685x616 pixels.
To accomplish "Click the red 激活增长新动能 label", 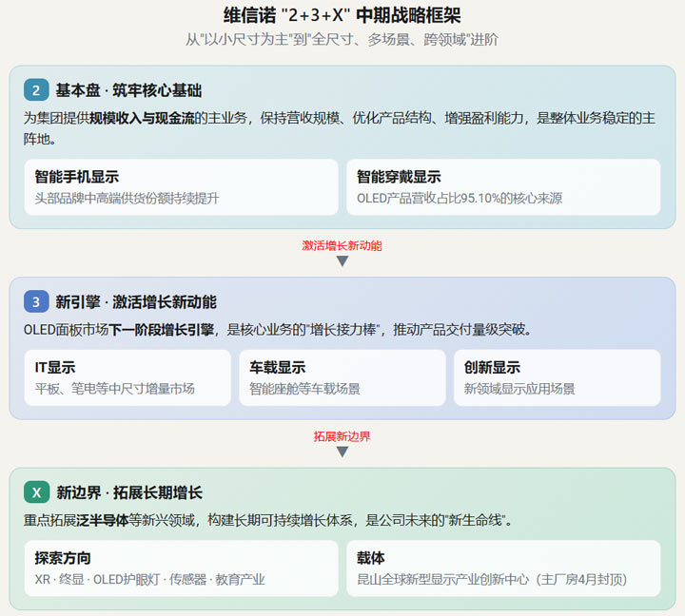I will (x=342, y=245).
